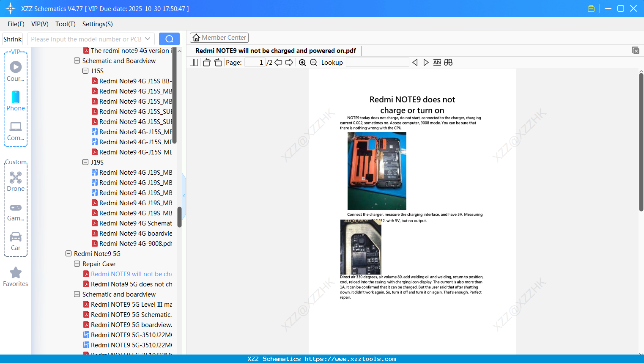
Task: Click the yellow toolbox icon in the title bar
Action: [591, 8]
